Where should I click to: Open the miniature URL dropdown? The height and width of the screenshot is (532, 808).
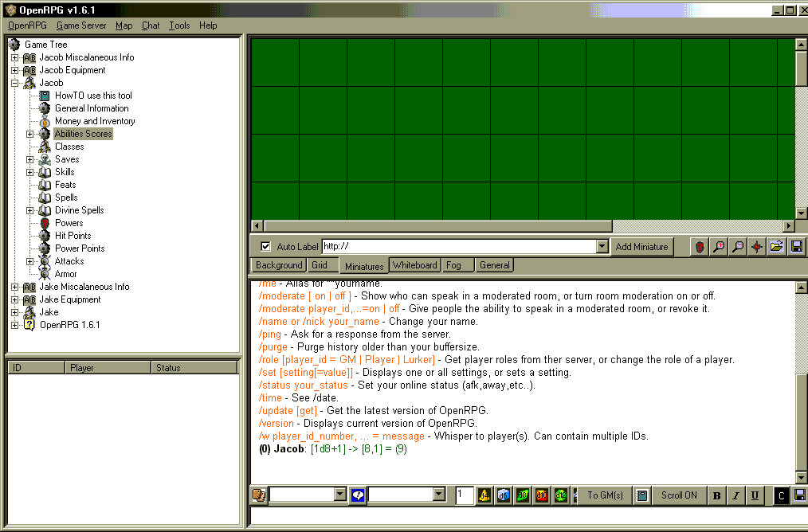(602, 247)
